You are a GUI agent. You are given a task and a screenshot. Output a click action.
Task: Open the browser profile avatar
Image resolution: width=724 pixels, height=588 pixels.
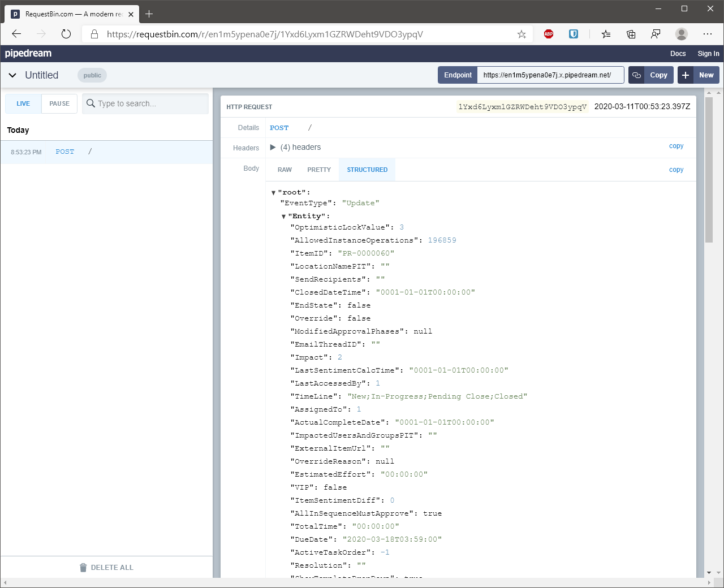coord(682,34)
